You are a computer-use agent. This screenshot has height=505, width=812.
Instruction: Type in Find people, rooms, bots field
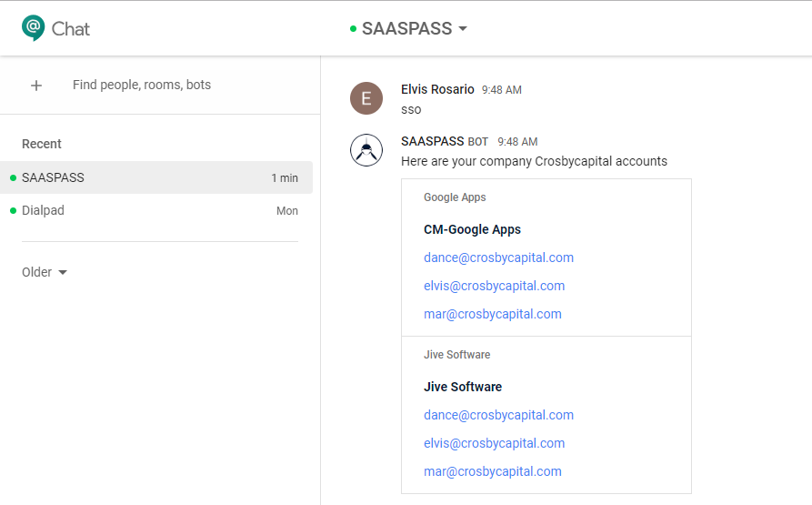click(x=182, y=86)
